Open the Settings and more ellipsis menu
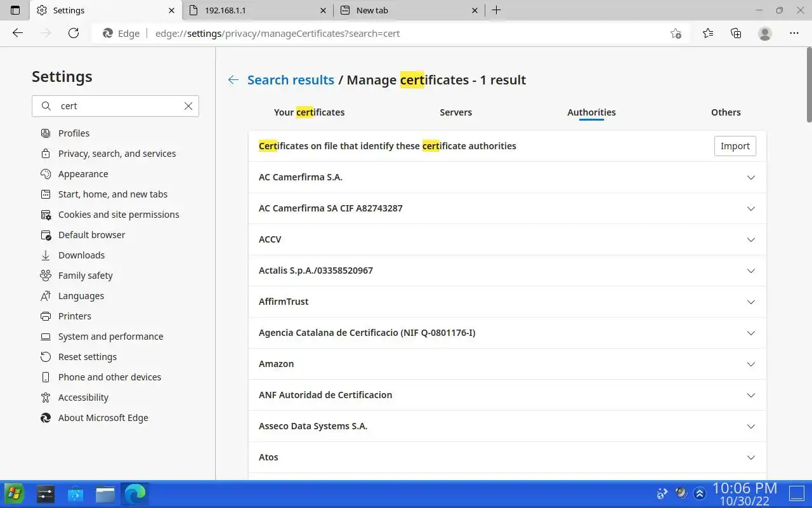 pyautogui.click(x=794, y=33)
